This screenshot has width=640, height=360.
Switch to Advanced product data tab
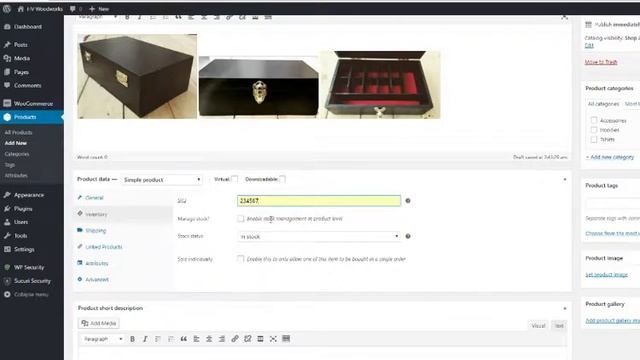97,280
